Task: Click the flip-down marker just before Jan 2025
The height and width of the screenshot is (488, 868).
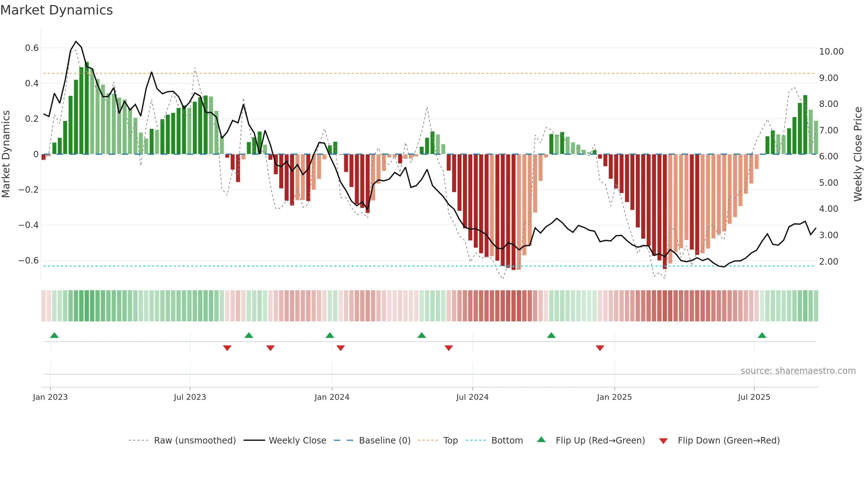Action: point(600,348)
